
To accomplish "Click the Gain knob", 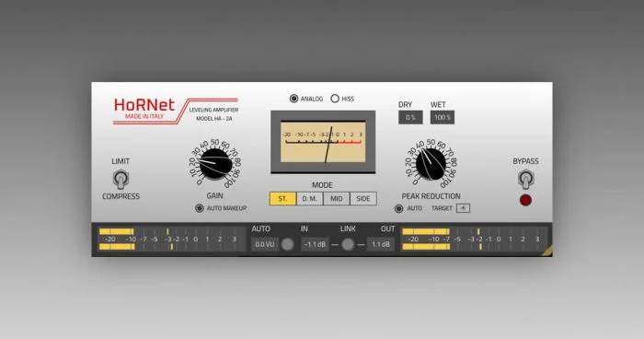I will click(x=215, y=164).
